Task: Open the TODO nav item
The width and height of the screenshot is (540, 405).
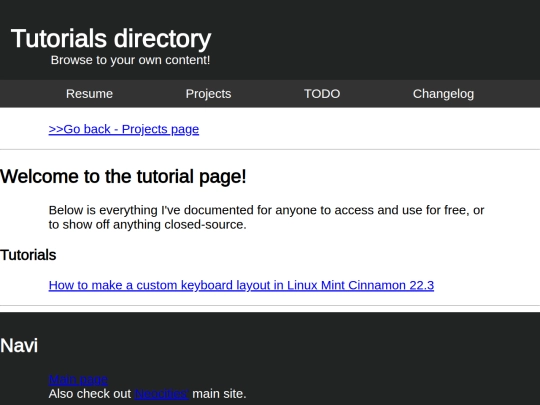Action: point(322,94)
